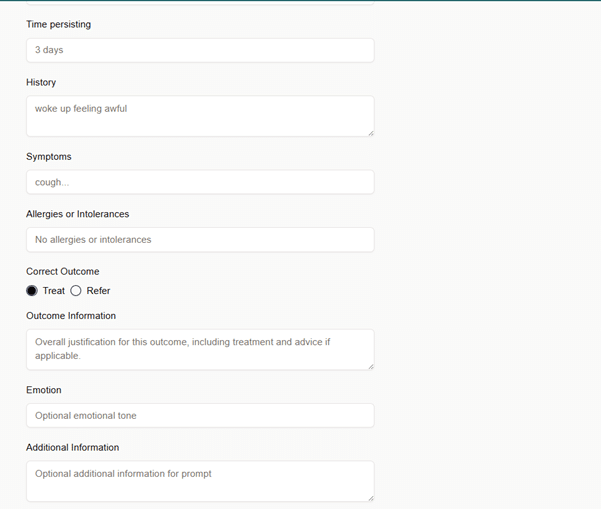Image resolution: width=601 pixels, height=509 pixels.
Task: Focus the Emotion input field
Action: [x=200, y=415]
